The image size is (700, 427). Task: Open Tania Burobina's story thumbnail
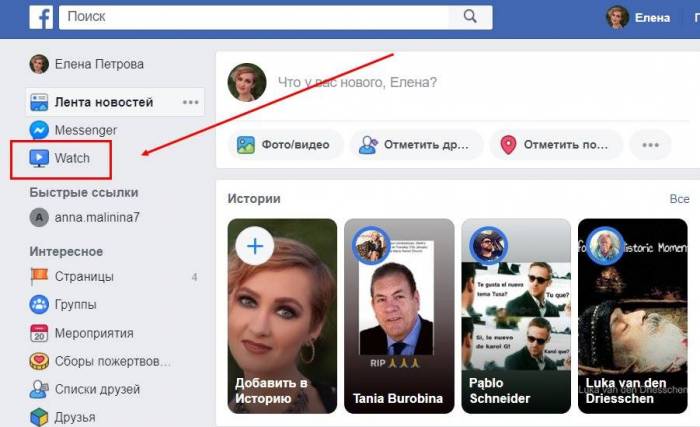tap(395, 317)
